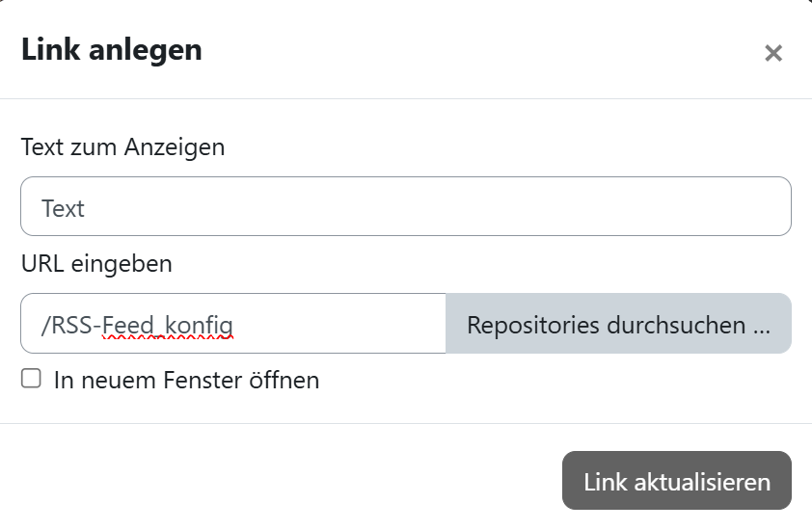Place cursor on the word 'Text' in field
This screenshot has width=812, height=530.
pos(63,208)
